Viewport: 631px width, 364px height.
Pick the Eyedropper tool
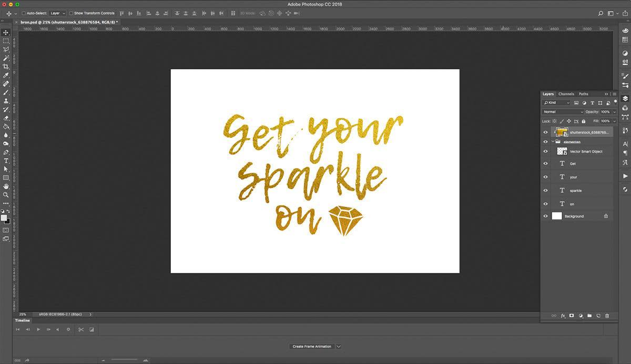(x=6, y=75)
